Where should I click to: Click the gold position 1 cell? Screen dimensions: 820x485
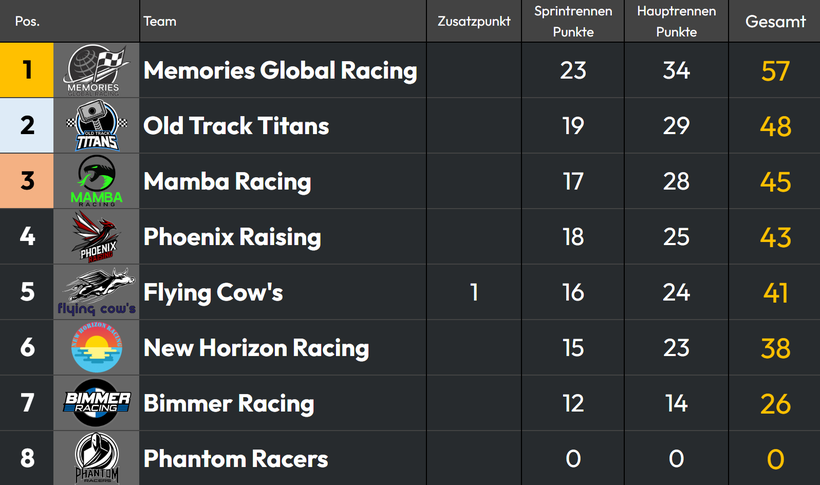(27, 70)
